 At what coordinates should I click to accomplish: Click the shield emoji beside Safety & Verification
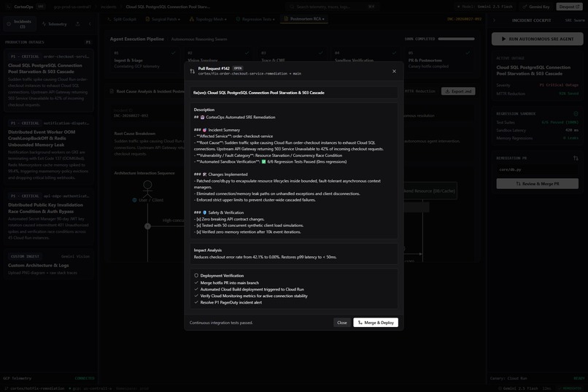(x=204, y=212)
